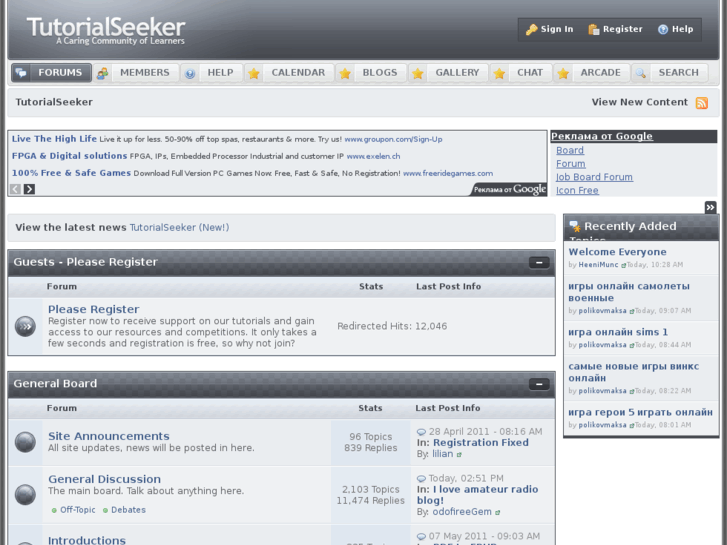
Task: Click the star icon beside Chat
Action: pos(499,73)
